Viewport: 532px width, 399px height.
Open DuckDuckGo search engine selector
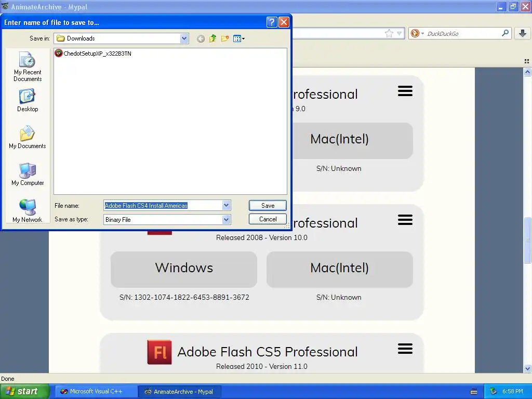click(417, 33)
